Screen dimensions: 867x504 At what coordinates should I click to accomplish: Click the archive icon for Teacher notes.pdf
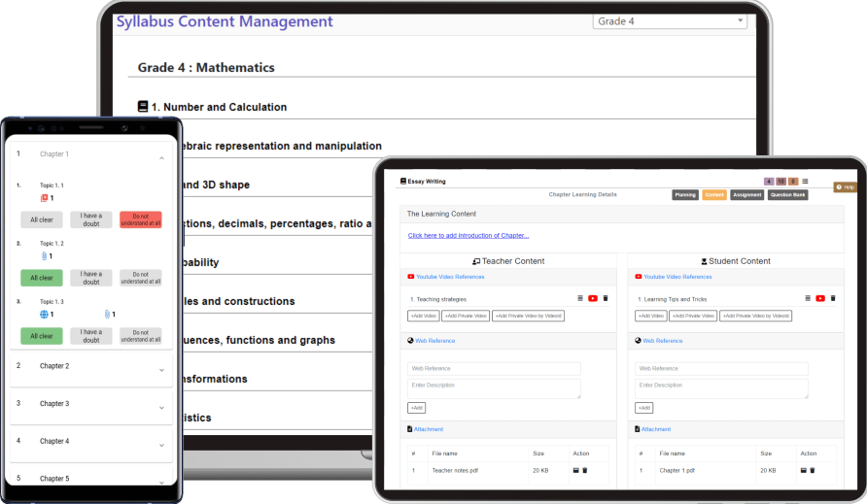tap(575, 470)
